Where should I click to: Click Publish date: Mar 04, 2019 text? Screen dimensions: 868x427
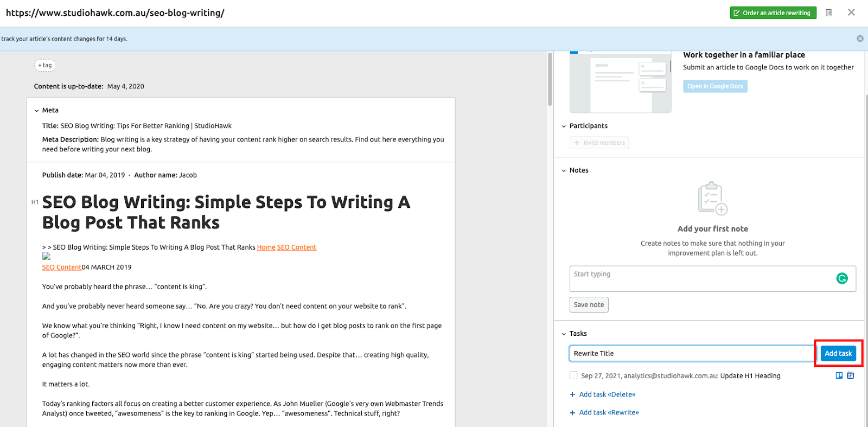click(84, 175)
